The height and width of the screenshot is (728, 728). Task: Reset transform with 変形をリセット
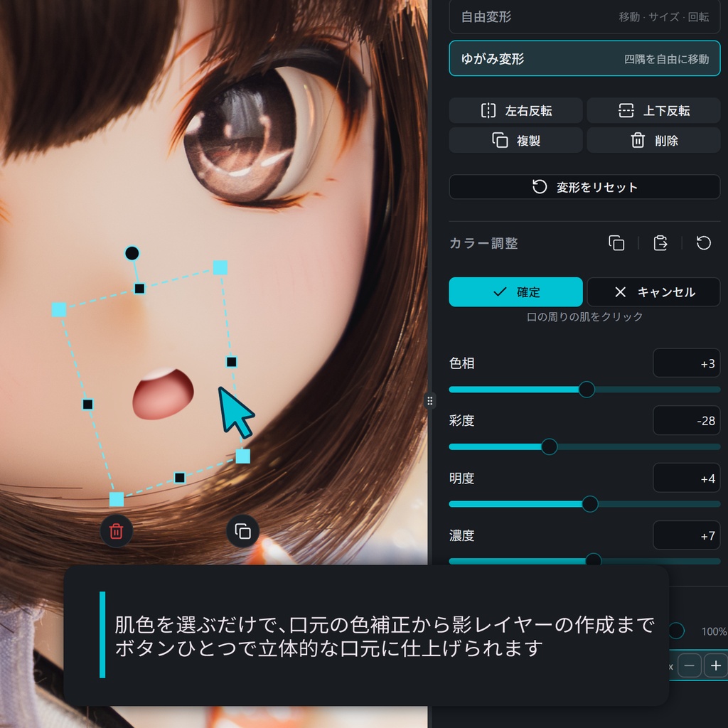tap(584, 187)
